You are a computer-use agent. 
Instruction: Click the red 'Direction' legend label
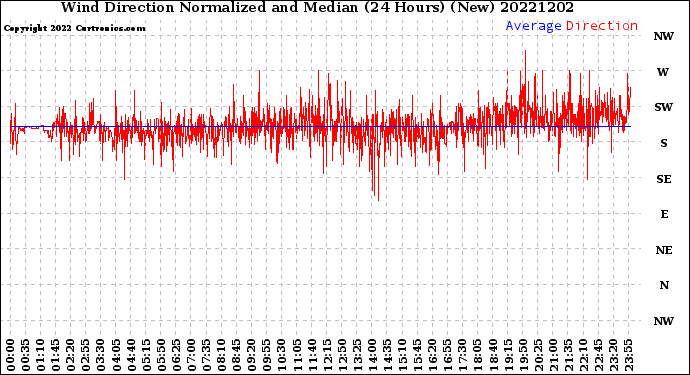[x=602, y=26]
